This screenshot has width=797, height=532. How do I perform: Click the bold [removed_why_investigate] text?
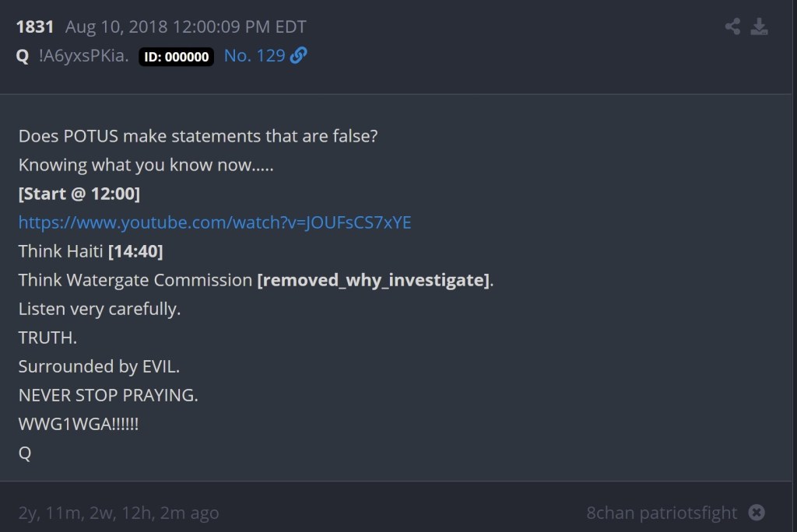coord(374,280)
